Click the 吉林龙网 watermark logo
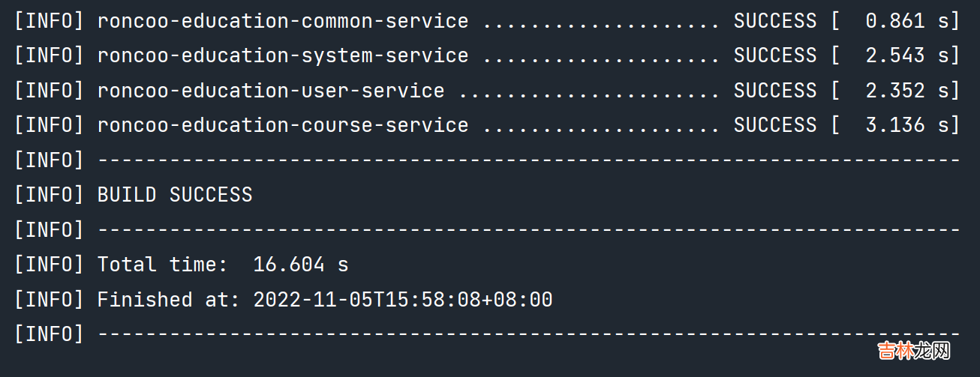Image resolution: width=980 pixels, height=377 pixels. pyautogui.click(x=914, y=351)
